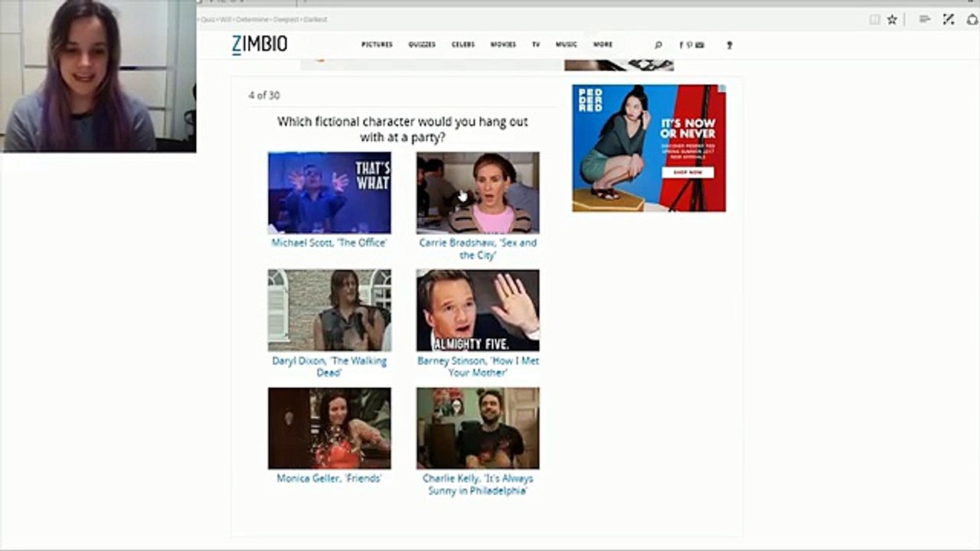This screenshot has width=980, height=551.
Task: Click the '4 of 30' quiz progress text
Action: pyautogui.click(x=264, y=96)
